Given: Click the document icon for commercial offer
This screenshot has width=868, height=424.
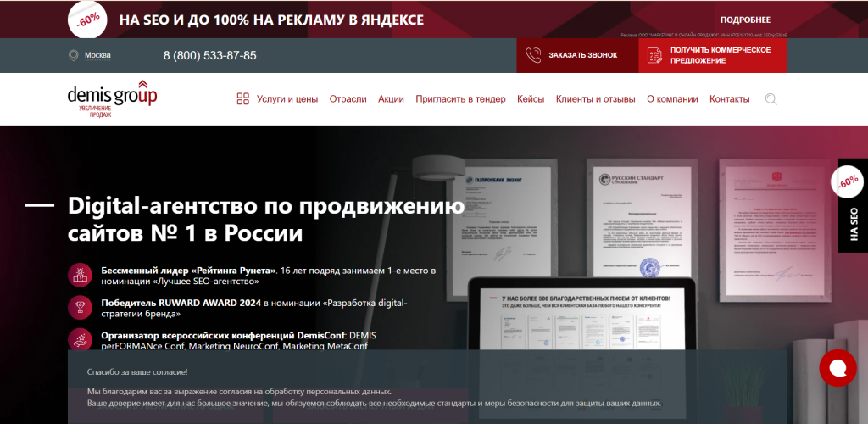Looking at the screenshot, I should pyautogui.click(x=655, y=55).
